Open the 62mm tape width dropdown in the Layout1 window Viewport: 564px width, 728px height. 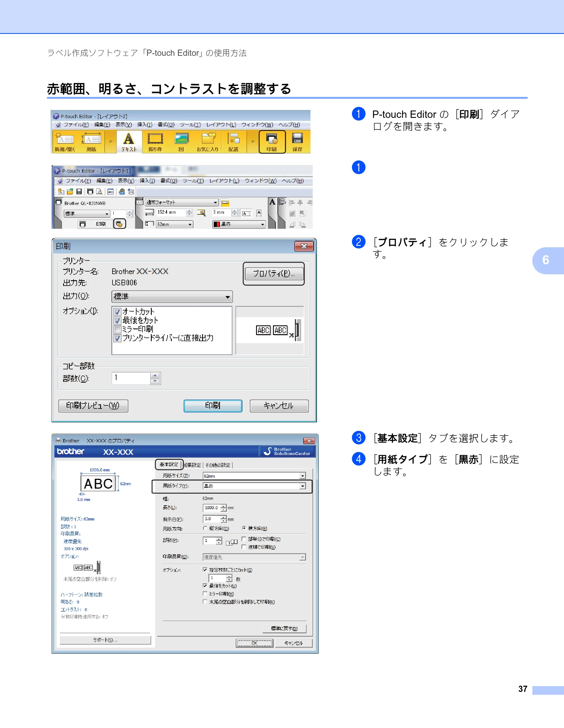pos(175,224)
